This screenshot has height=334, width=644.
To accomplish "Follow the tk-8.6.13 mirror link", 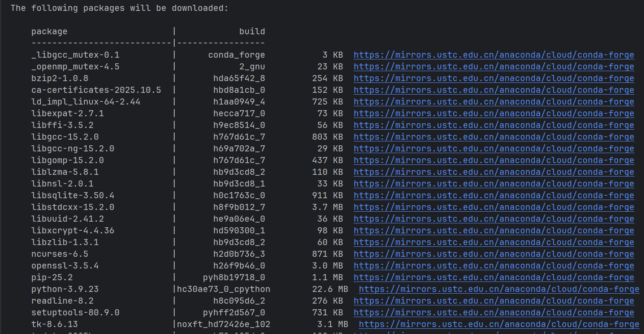I will click(499, 324).
